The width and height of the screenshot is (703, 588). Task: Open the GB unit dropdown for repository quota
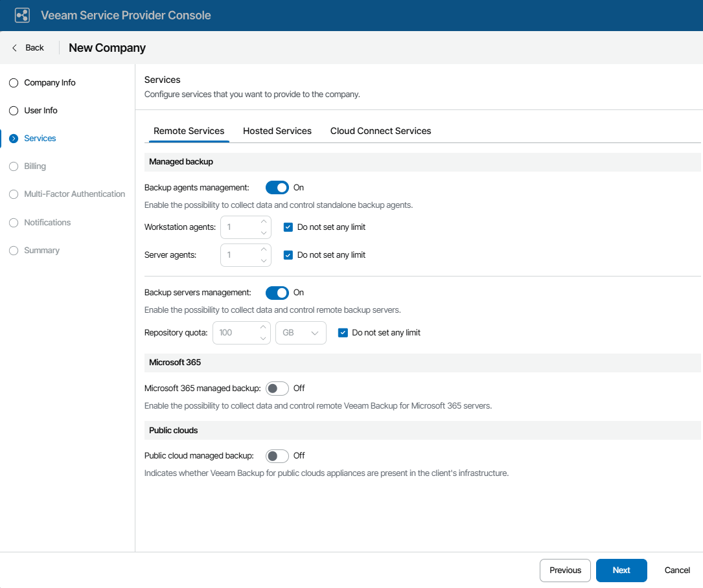pos(301,333)
